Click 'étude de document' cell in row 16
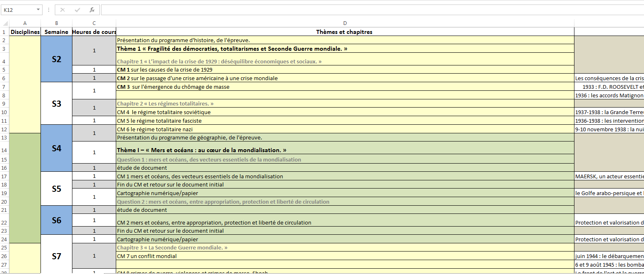Screen dimensions: 644x274 coord(345,168)
